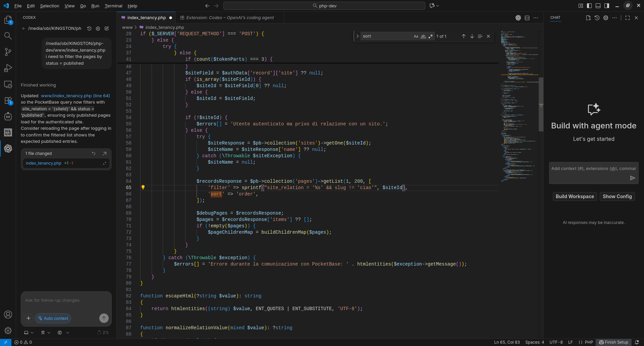Click the editor vertical scrollbar thumb
The height and width of the screenshot is (346, 644).
541,104
